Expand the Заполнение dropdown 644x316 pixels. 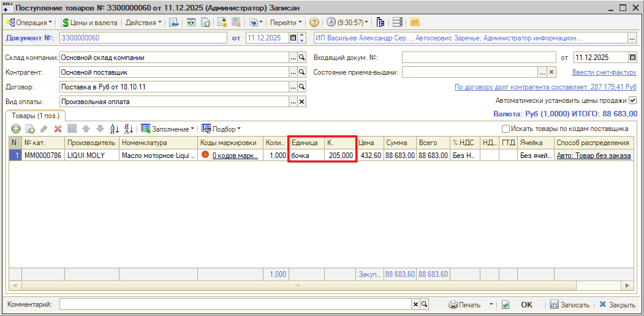pyautogui.click(x=167, y=129)
